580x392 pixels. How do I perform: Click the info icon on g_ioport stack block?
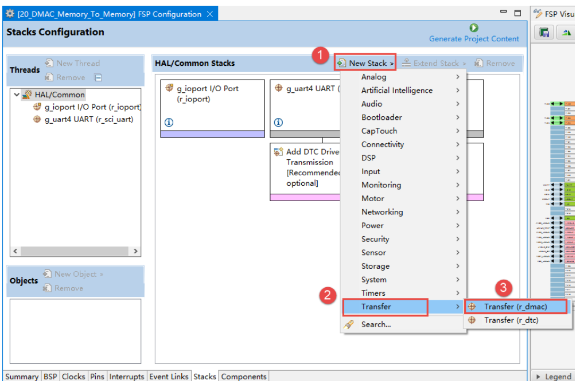click(x=169, y=122)
